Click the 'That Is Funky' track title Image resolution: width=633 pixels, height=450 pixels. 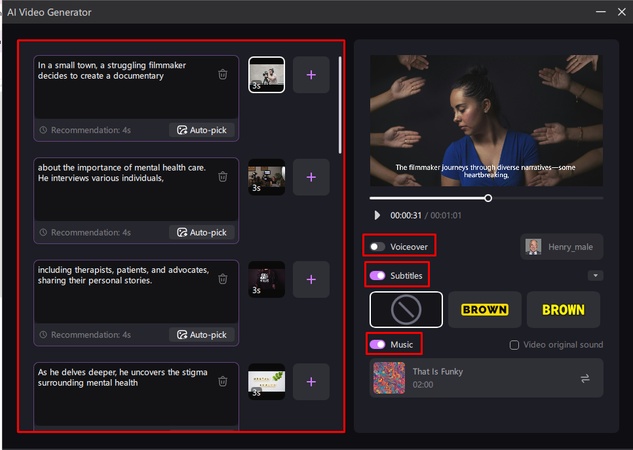point(438,372)
